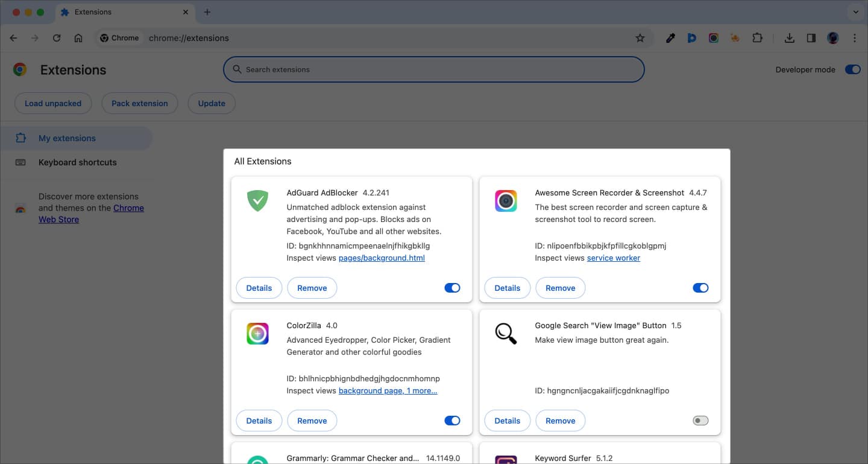Open the Extensions puzzle-piece menu
This screenshot has height=464, width=868.
[x=757, y=38]
